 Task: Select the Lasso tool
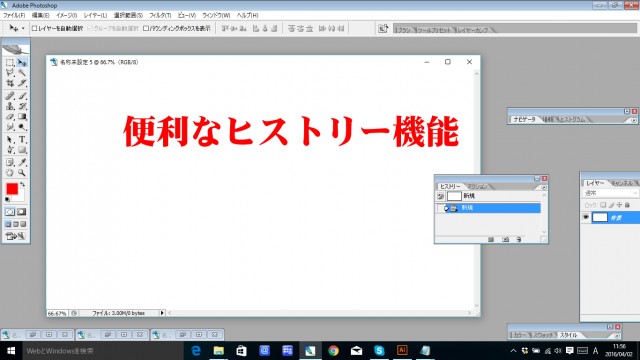pos(10,73)
